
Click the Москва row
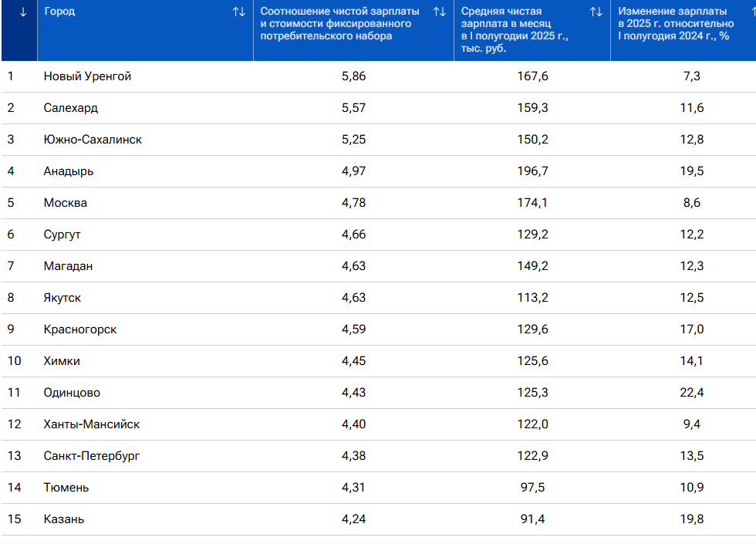pyautogui.click(x=379, y=203)
